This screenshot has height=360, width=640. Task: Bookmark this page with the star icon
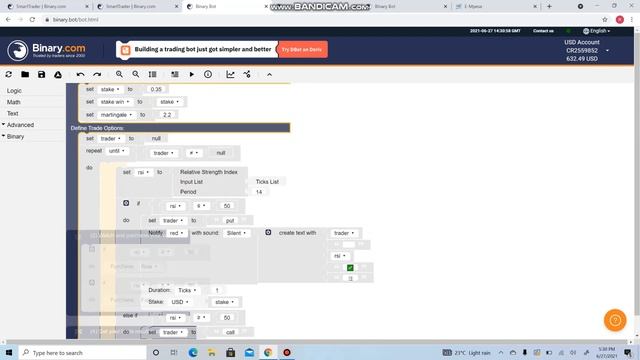(605, 20)
